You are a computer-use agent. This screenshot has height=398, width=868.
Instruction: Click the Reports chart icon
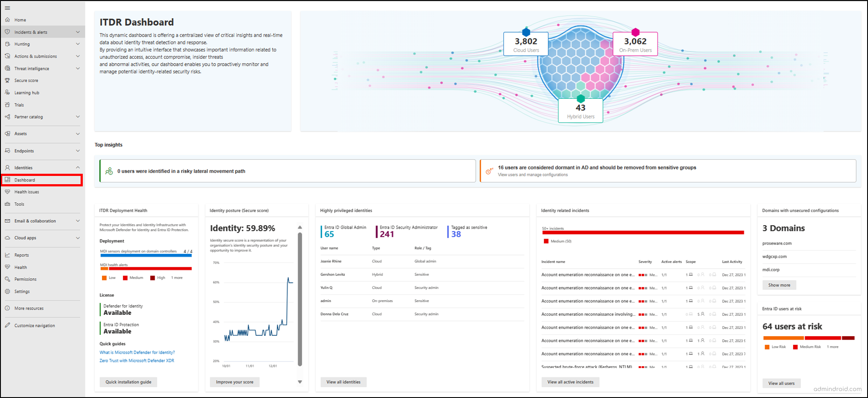click(x=7, y=255)
